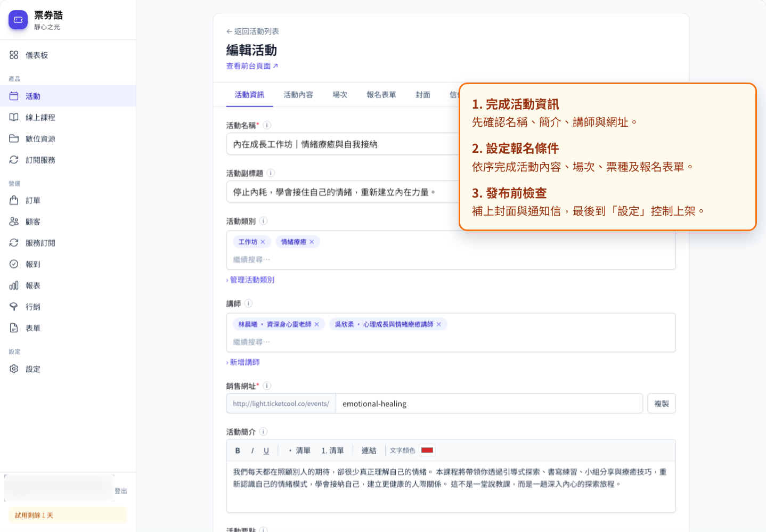Click 登出 to sign out
This screenshot has width=766, height=532.
(x=121, y=491)
